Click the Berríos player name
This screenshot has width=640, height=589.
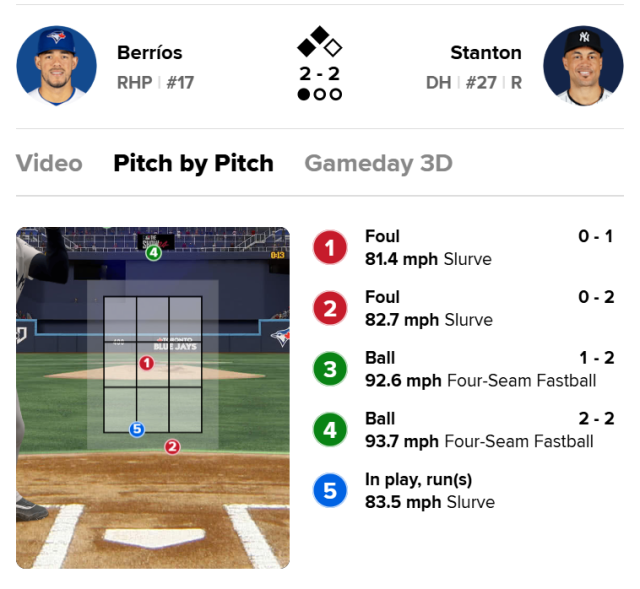tap(149, 53)
